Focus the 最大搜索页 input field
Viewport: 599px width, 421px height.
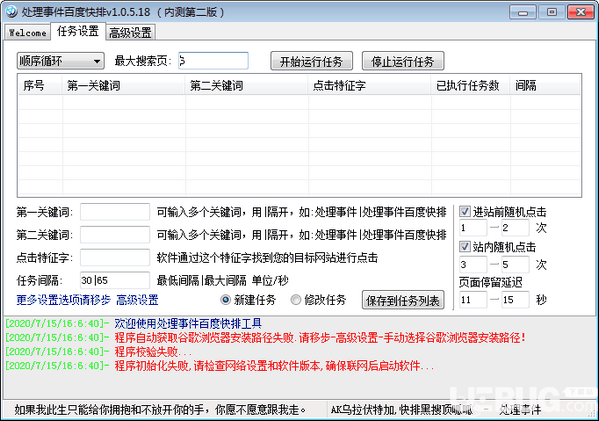point(213,61)
